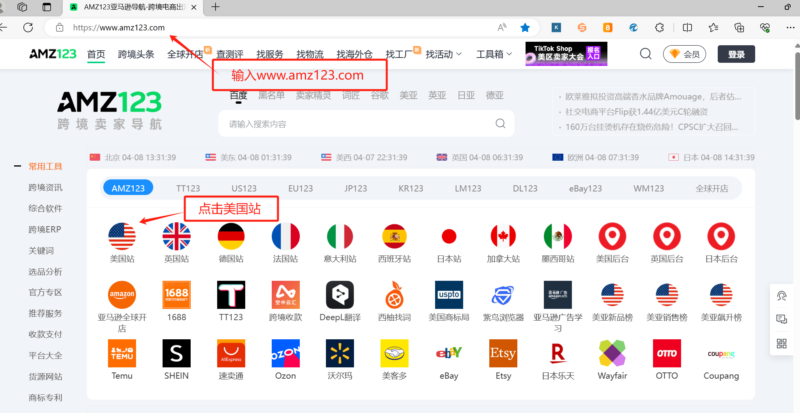The image size is (800, 413).
Task: Open the DeepL翻译 icon
Action: tap(340, 295)
